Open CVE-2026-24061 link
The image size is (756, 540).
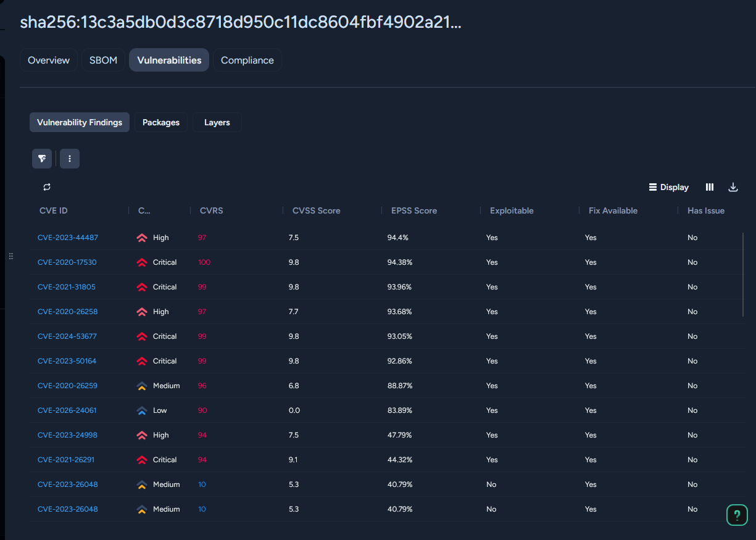click(67, 410)
